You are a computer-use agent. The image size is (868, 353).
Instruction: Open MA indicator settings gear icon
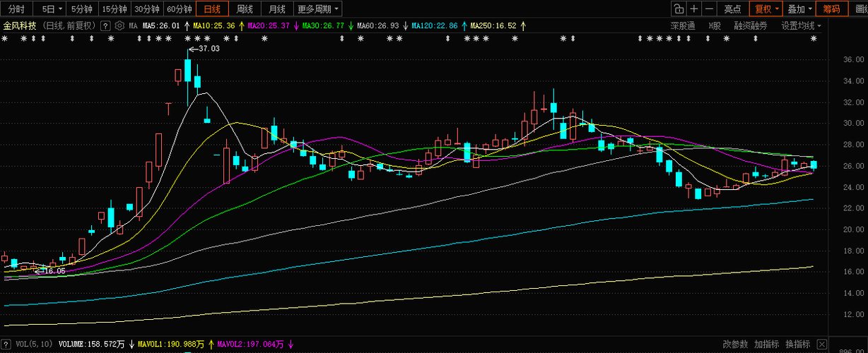click(119, 25)
